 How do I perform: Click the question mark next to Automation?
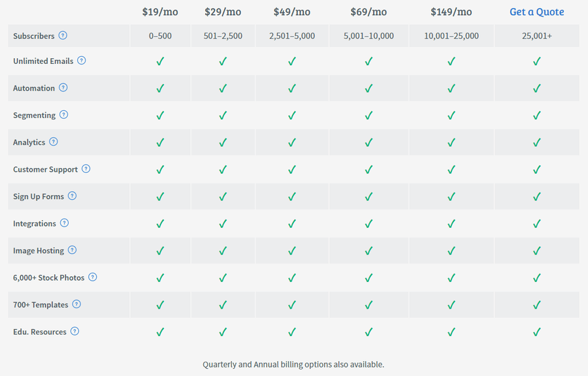63,87
